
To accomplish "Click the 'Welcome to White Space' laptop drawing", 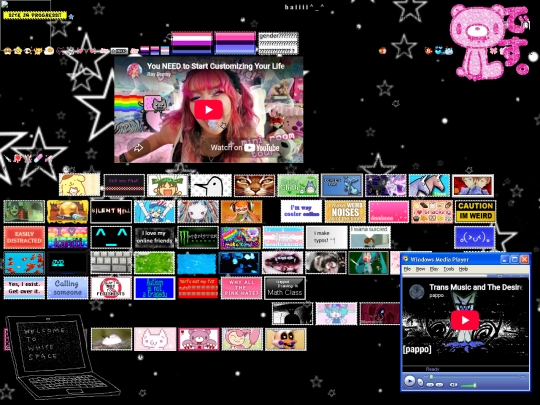I will [x=62, y=356].
